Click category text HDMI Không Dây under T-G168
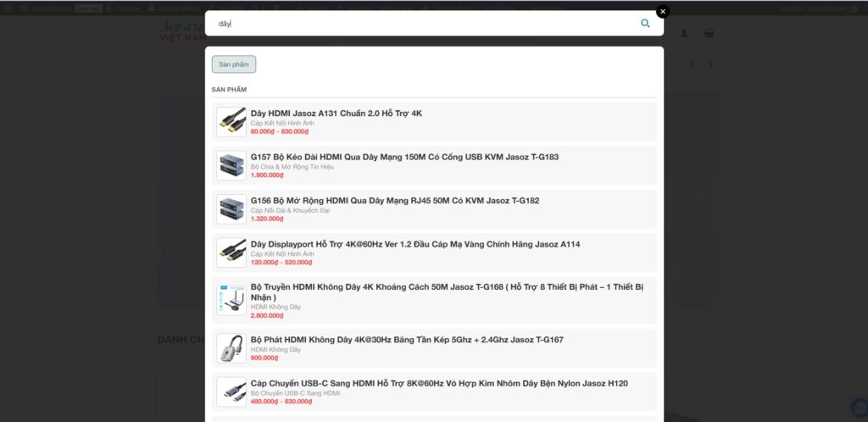Image resolution: width=868 pixels, height=422 pixels. [x=275, y=307]
